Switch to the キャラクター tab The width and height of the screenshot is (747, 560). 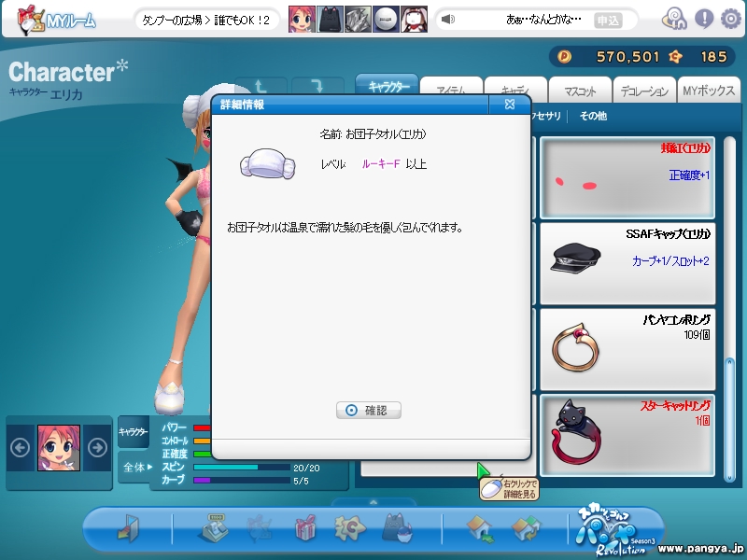tap(388, 86)
